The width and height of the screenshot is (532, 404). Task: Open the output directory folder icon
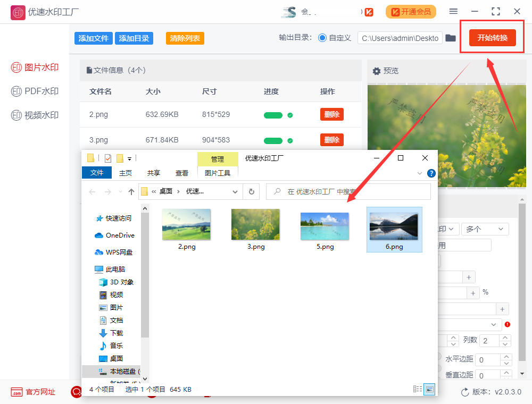tap(451, 38)
